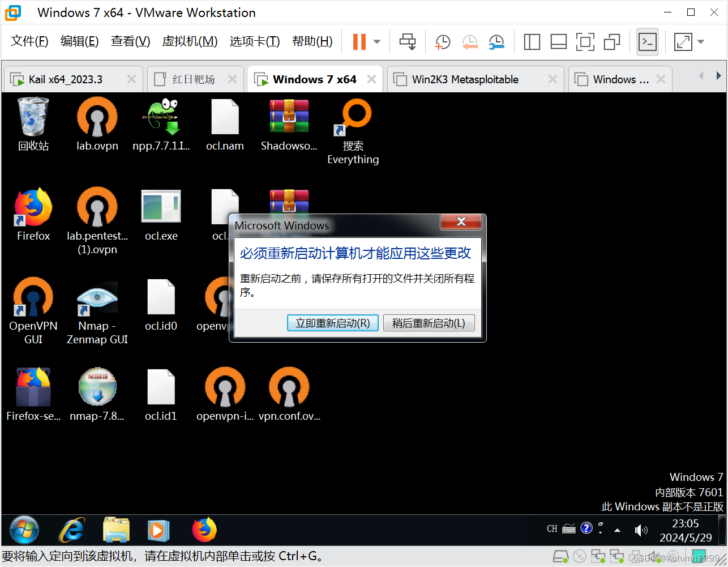
Task: Close the Kail x64_2023.3 tab
Action: [x=131, y=79]
